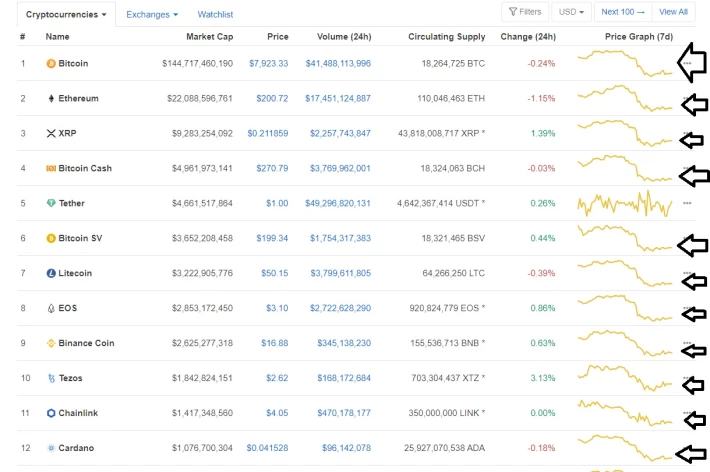
Task: Switch to the Watchlist tab
Action: tap(215, 14)
